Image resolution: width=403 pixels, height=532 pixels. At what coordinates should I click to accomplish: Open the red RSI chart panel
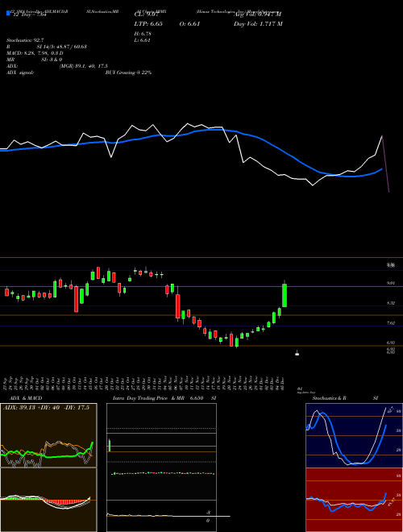coord(354,500)
